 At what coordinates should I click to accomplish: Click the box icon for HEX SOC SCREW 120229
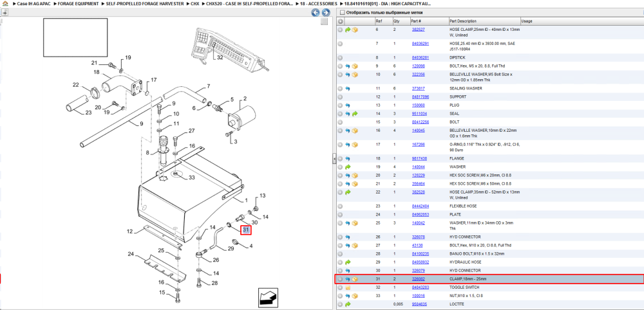(x=354, y=175)
